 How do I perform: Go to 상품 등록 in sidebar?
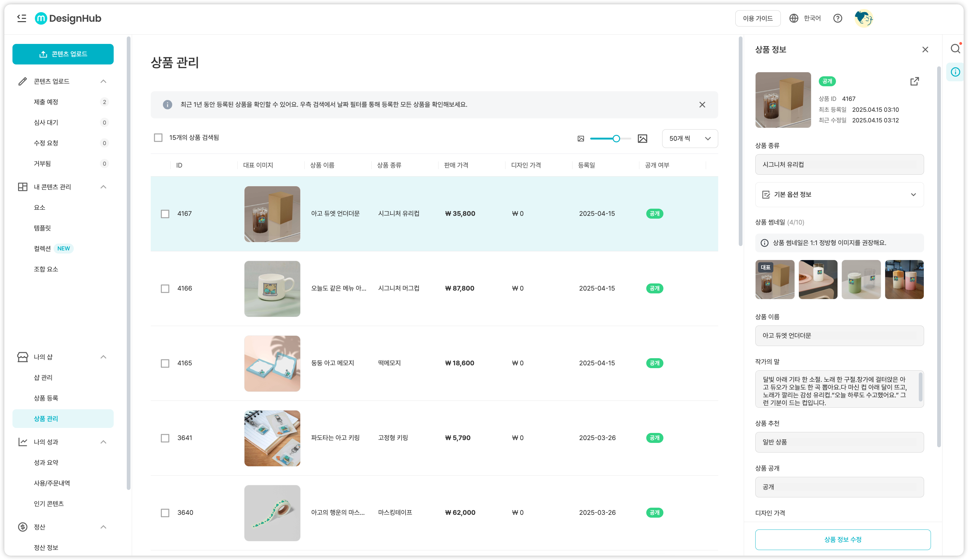[x=46, y=398]
